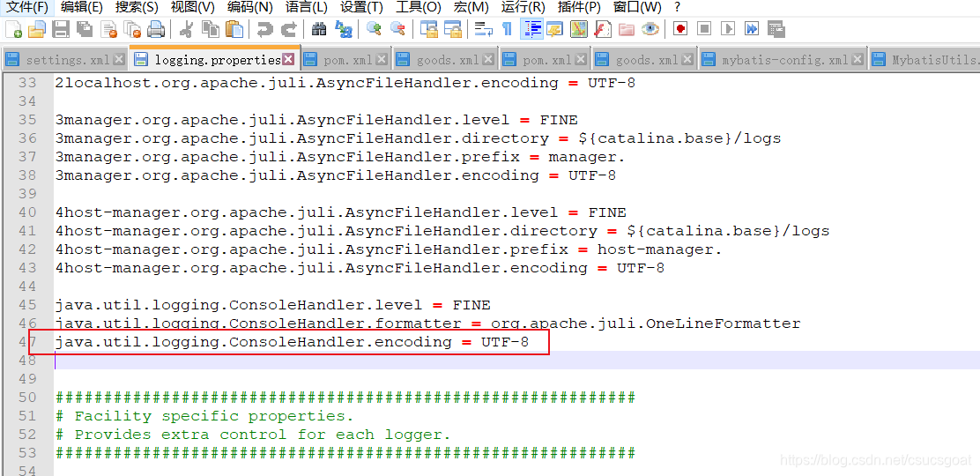980x476 pixels.
Task: Open the 设置(T) menu
Action: [x=361, y=8]
